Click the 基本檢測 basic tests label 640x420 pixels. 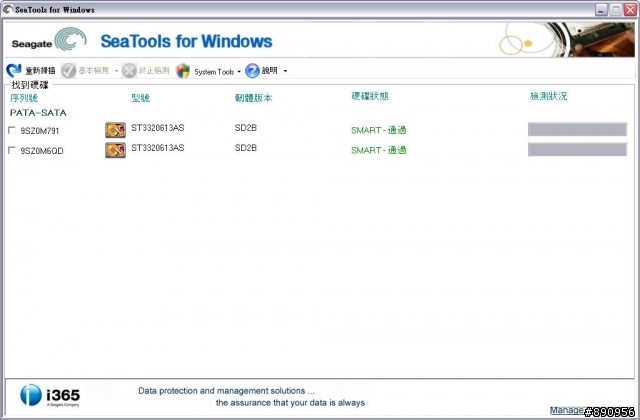tap(93, 71)
